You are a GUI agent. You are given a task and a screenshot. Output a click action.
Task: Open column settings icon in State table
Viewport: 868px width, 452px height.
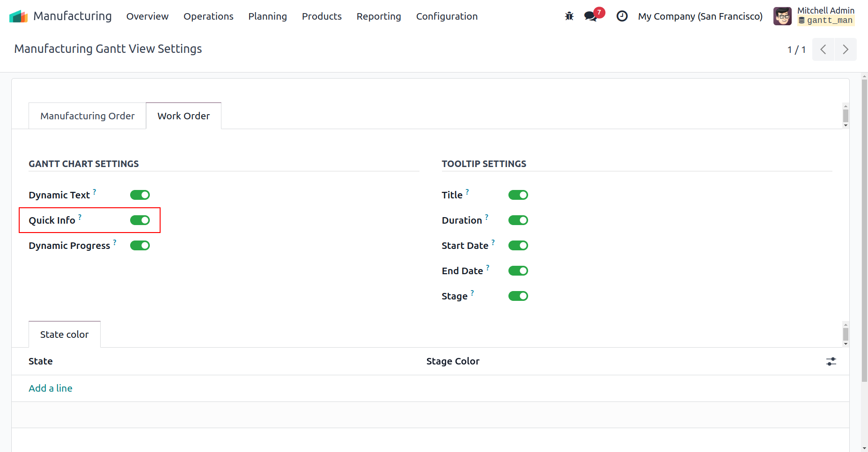point(831,361)
